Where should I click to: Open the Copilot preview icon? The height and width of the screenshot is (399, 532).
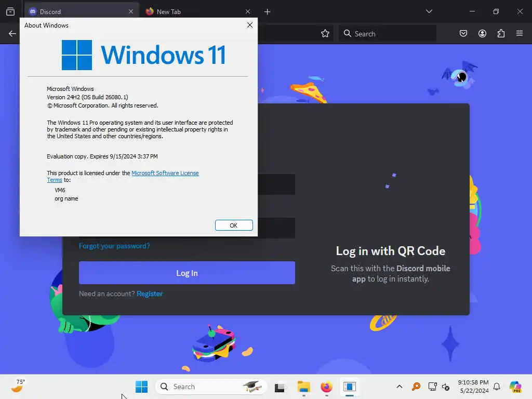[515, 387]
